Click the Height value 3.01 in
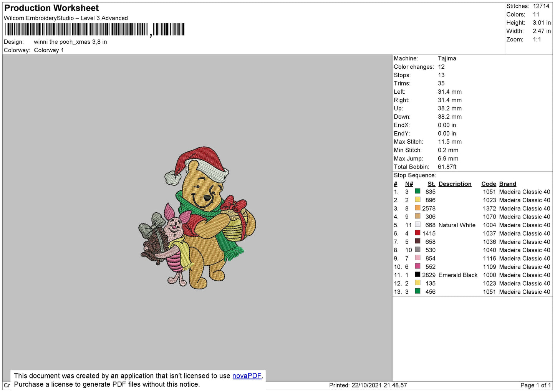 (542, 23)
